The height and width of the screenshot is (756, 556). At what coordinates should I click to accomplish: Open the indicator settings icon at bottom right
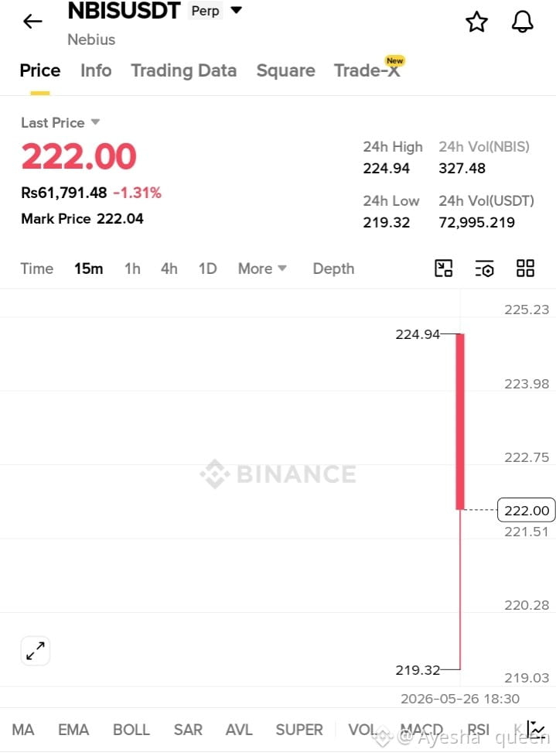click(x=537, y=730)
